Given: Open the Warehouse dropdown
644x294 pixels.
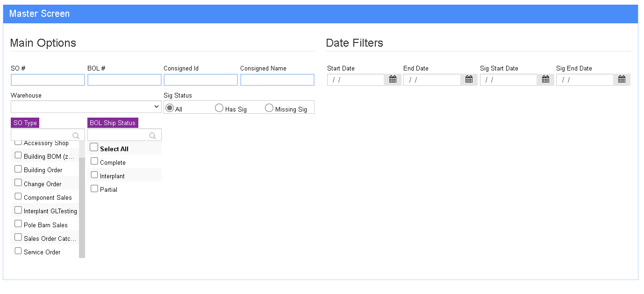Looking at the screenshot, I should pyautogui.click(x=86, y=107).
